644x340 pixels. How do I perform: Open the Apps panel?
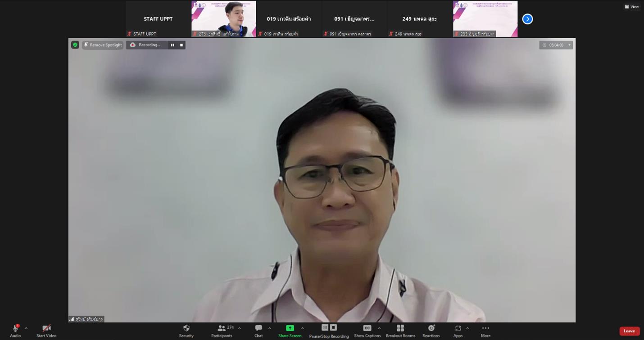[x=458, y=331]
